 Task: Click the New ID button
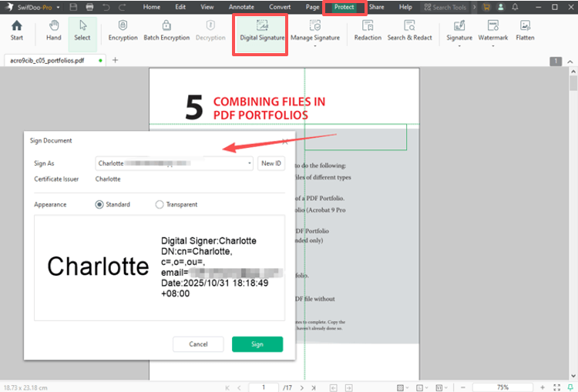[x=271, y=163]
